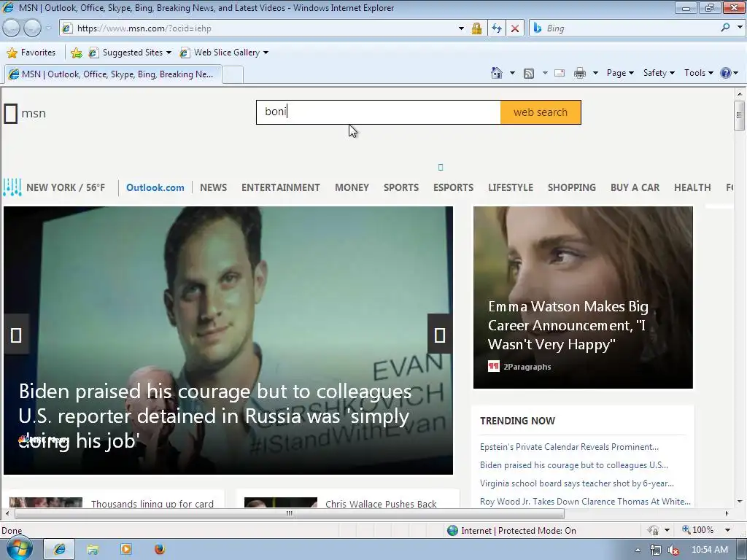The image size is (747, 560).
Task: Click the Help question mark icon
Action: tap(725, 73)
